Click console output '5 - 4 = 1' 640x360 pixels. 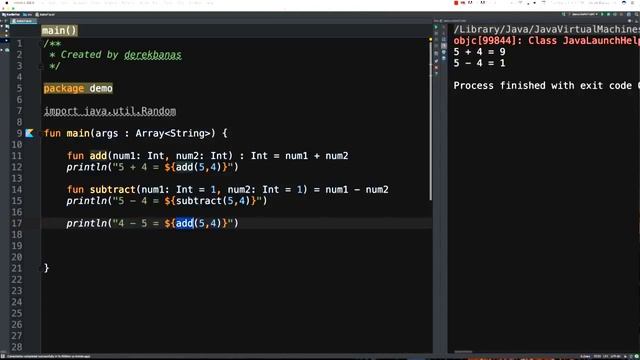479,63
